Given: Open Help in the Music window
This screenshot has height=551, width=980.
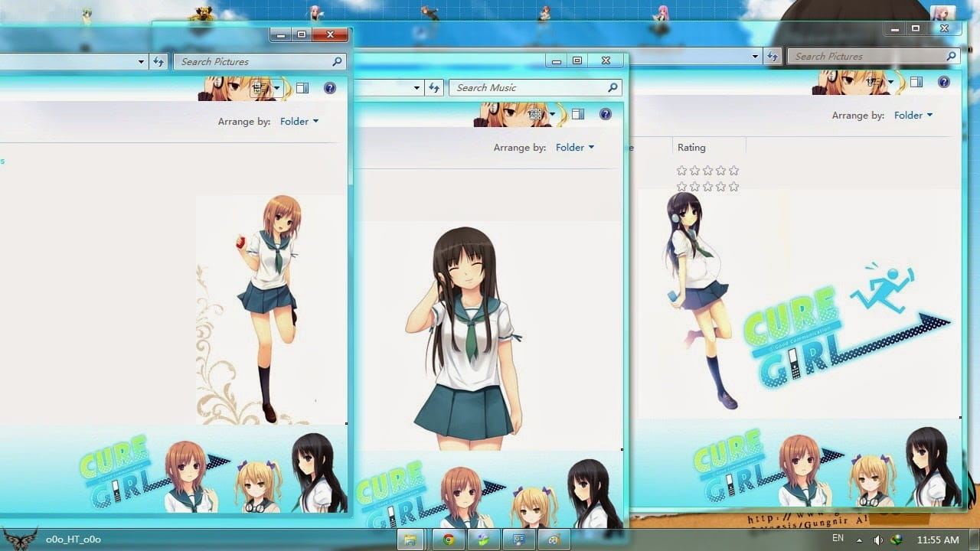Looking at the screenshot, I should [606, 114].
